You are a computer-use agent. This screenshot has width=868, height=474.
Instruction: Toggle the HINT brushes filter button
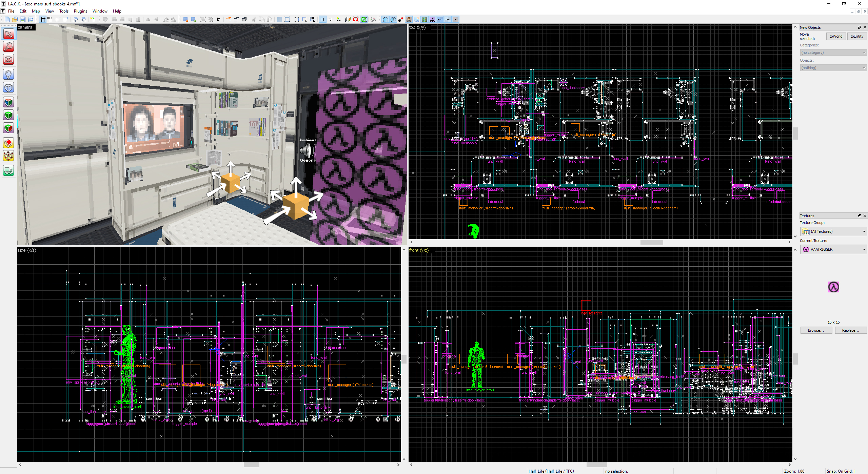(440, 19)
